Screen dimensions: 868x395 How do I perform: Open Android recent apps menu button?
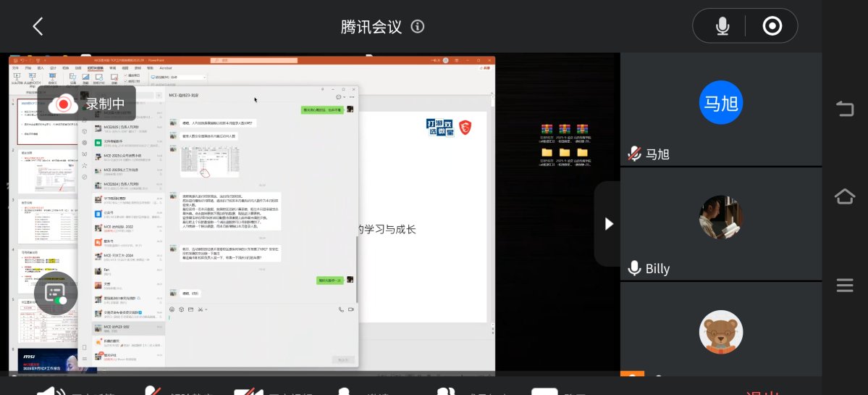pos(844,286)
